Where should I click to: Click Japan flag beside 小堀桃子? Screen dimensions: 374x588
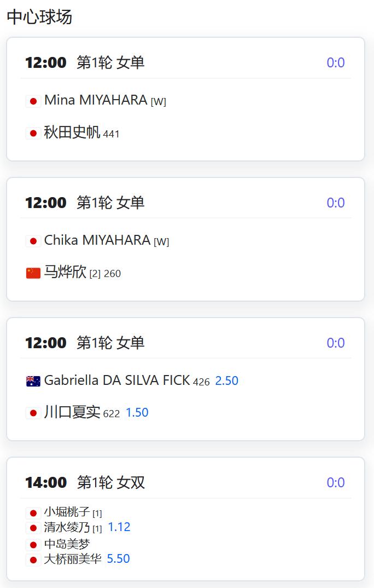[x=33, y=512]
